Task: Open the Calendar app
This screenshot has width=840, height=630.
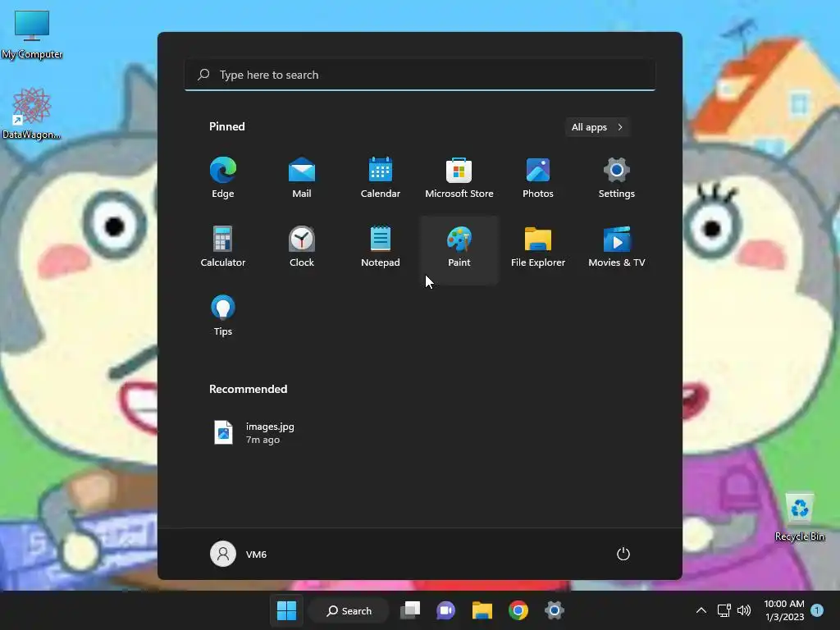Action: coord(381,178)
